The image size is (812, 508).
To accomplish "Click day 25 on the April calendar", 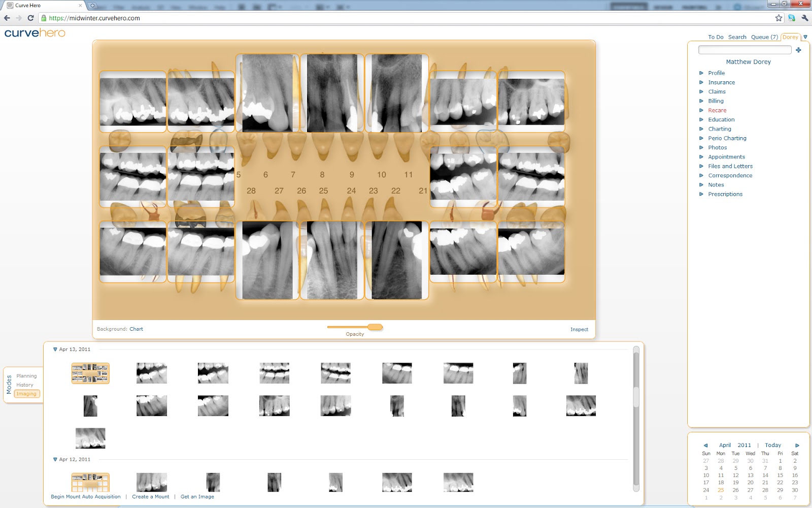I will pos(721,490).
